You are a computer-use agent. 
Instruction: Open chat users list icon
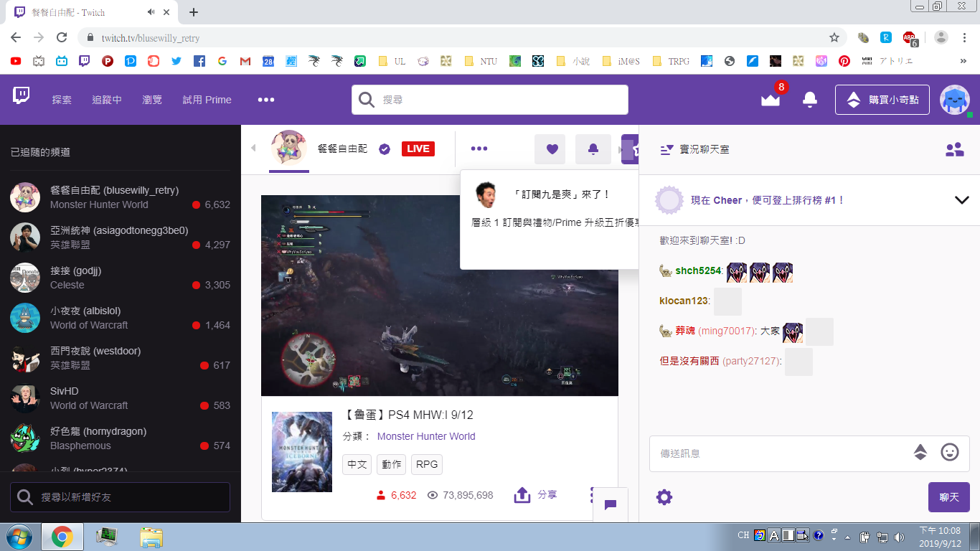[x=954, y=149]
